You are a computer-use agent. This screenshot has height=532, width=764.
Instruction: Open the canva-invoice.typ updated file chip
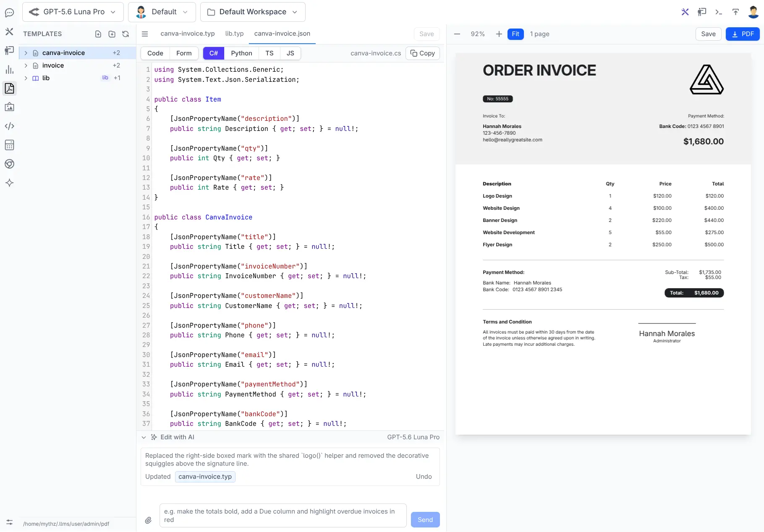click(x=205, y=477)
